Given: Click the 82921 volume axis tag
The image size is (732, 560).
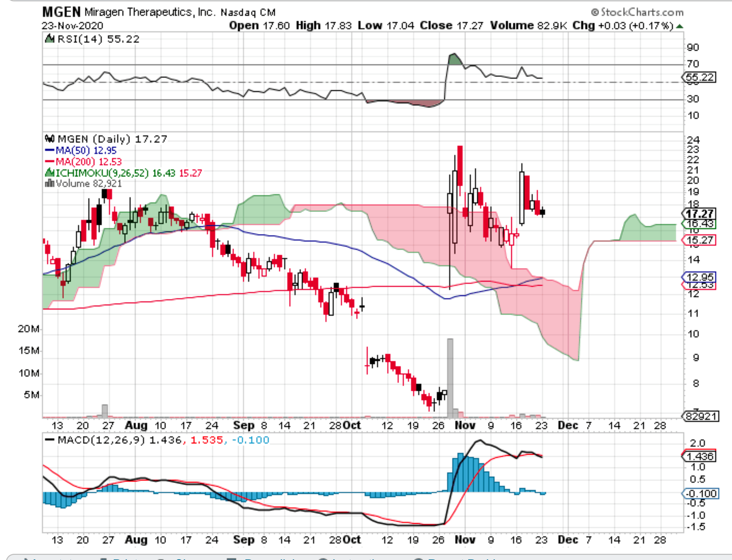Looking at the screenshot, I should pyautogui.click(x=700, y=416).
